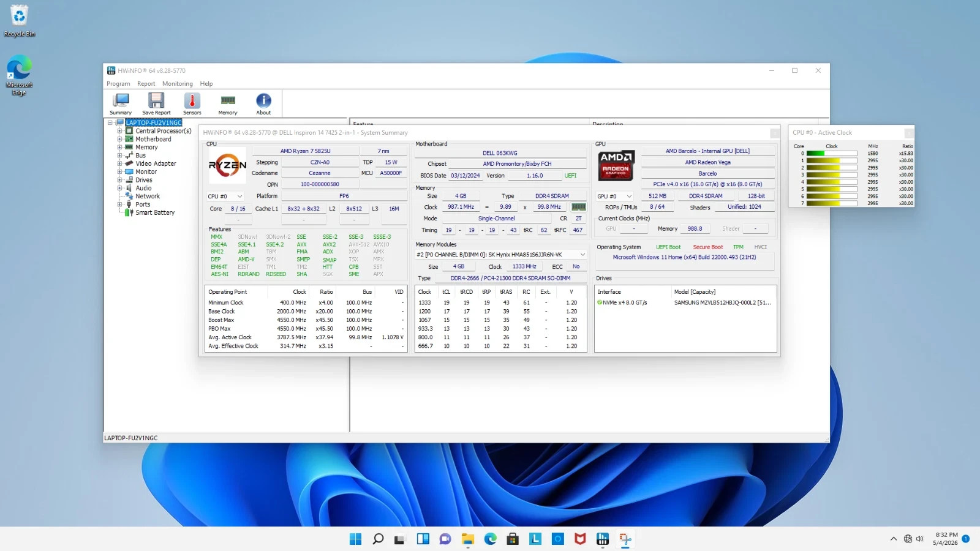Open the McAfee taskbar icon
Screen dimensions: 980x551
[580, 539]
